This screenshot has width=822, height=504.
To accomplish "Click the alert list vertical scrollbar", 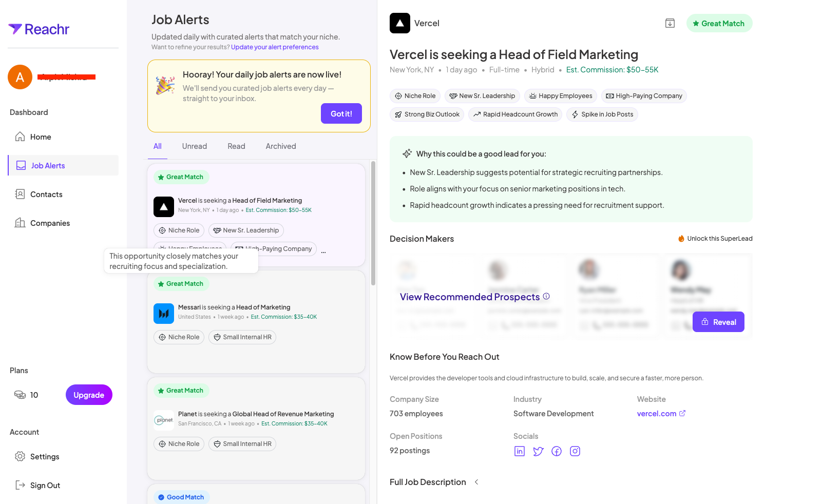I will [x=373, y=223].
